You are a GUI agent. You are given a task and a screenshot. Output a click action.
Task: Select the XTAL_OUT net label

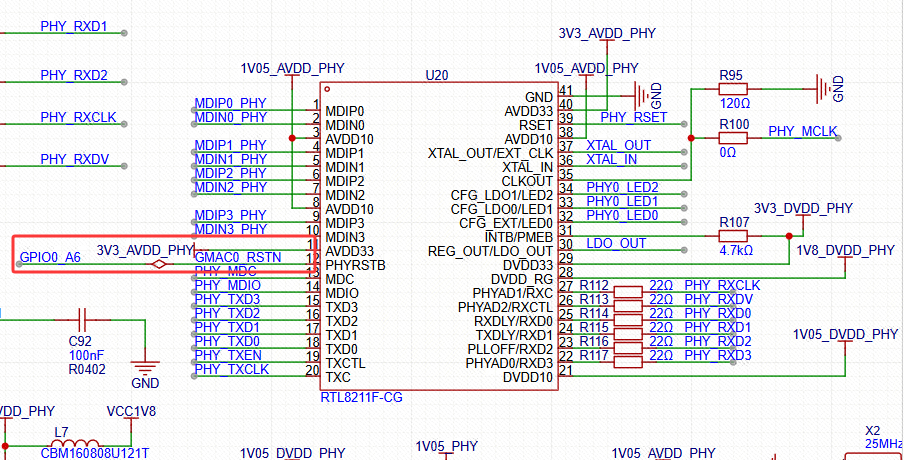tap(619, 145)
